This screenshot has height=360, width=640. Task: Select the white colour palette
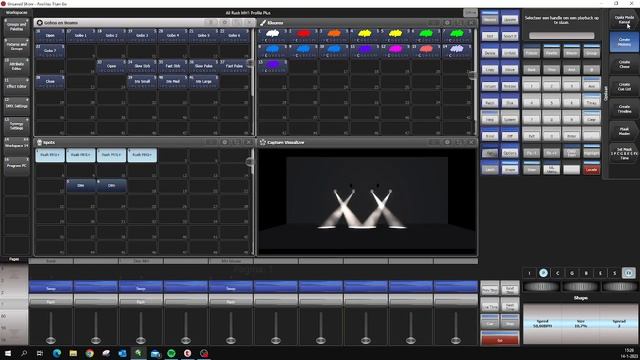coord(273,36)
